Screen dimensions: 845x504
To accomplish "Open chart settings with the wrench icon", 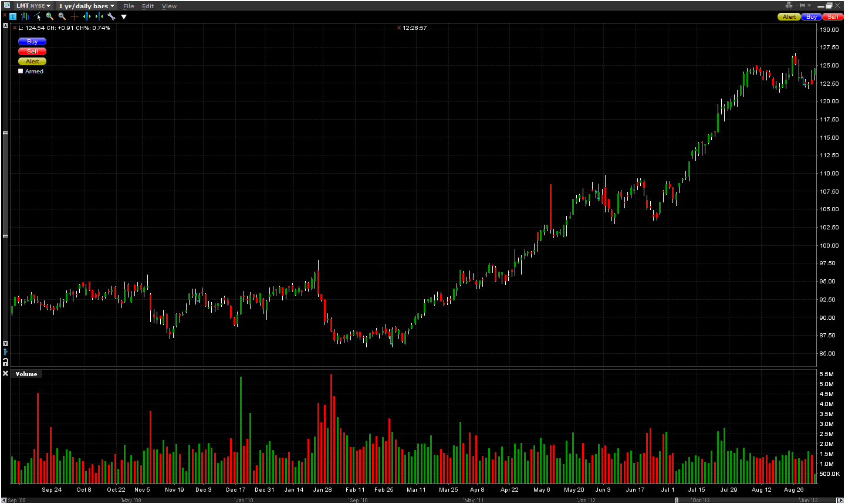I will click(x=111, y=16).
